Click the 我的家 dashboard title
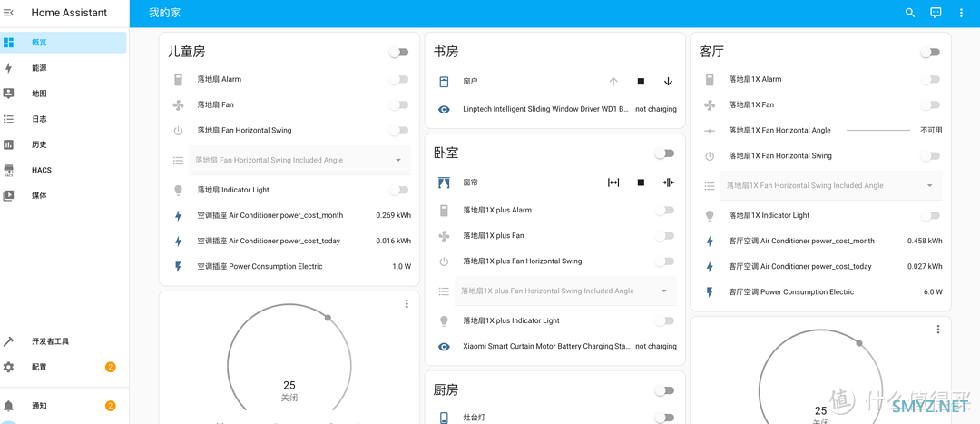This screenshot has width=980, height=424. tap(164, 13)
